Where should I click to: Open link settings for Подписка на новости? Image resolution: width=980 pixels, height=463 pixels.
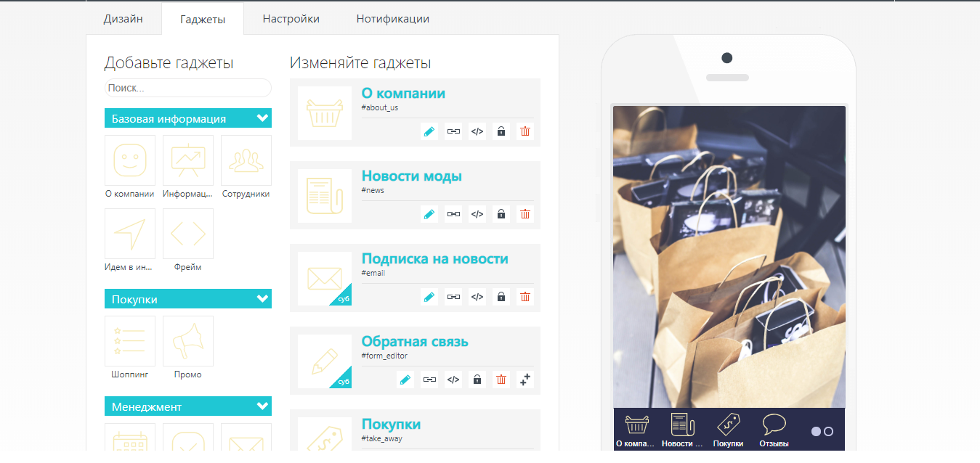click(x=453, y=297)
